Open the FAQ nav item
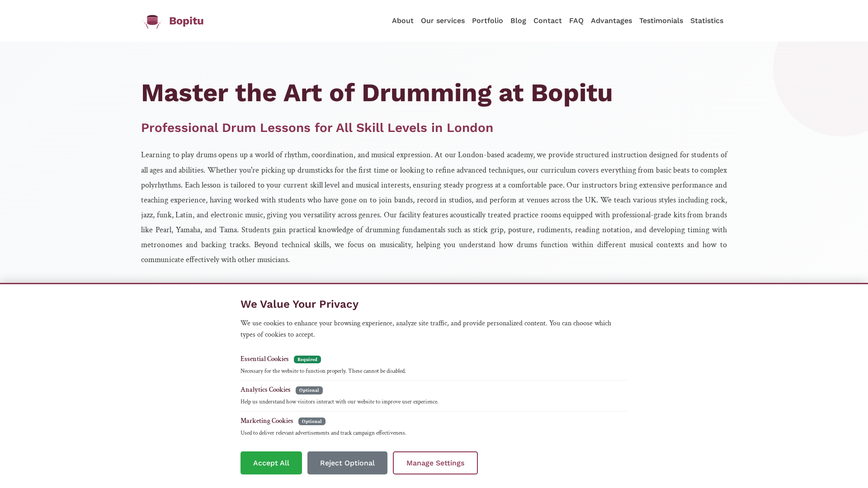This screenshot has width=868, height=488. click(576, 21)
